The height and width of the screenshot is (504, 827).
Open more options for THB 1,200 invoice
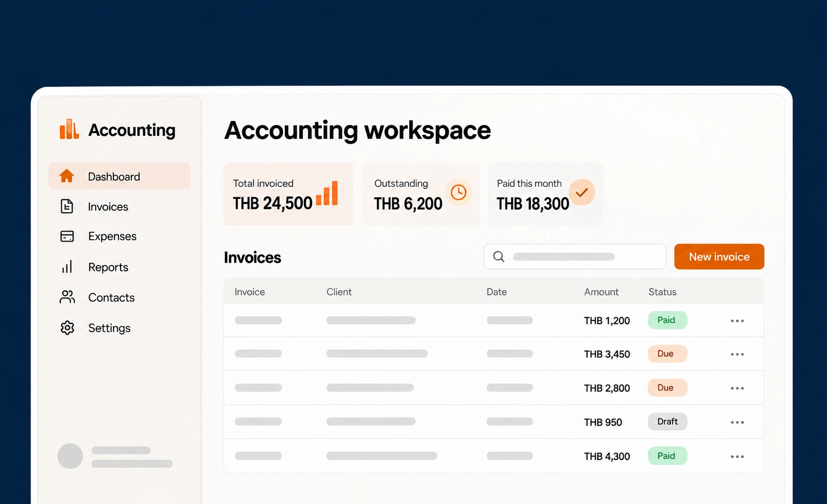click(737, 321)
